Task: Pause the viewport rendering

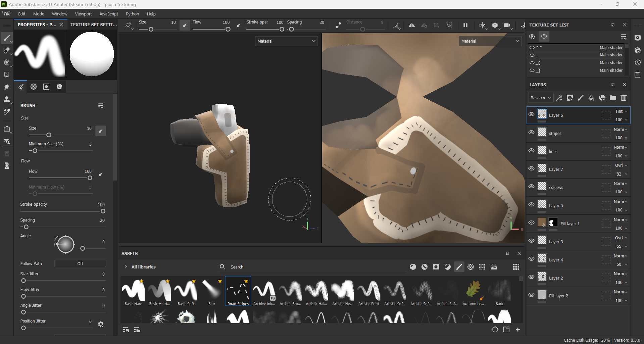Action: point(465,25)
